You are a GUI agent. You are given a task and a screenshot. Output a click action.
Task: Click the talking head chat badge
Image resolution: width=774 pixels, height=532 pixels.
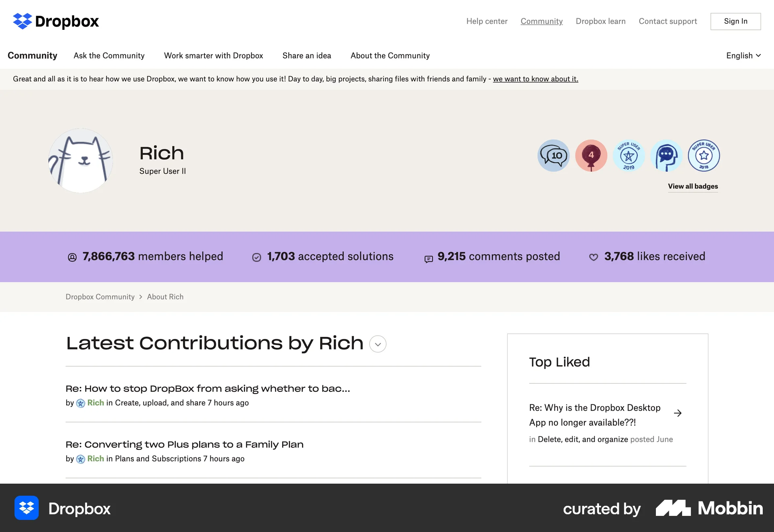tap(666, 156)
